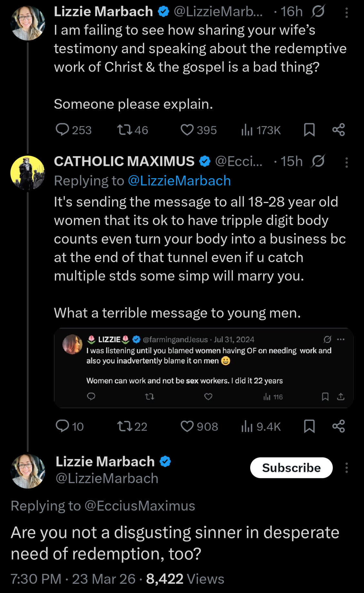Viewport: 364px width, 593px height.
Task: Like the tweet with 395 likes
Action: tap(187, 130)
